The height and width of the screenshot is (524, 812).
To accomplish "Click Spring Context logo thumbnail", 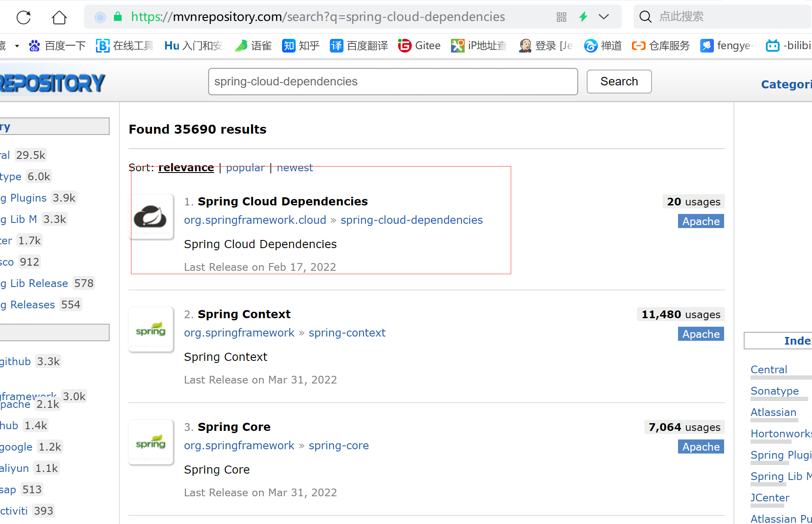I will coord(151,329).
